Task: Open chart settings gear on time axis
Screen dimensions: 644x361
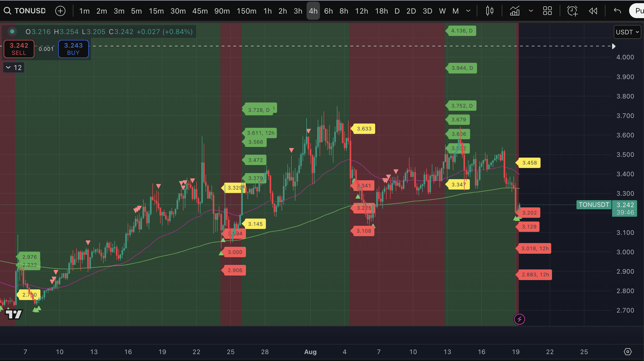Action: [x=628, y=352]
